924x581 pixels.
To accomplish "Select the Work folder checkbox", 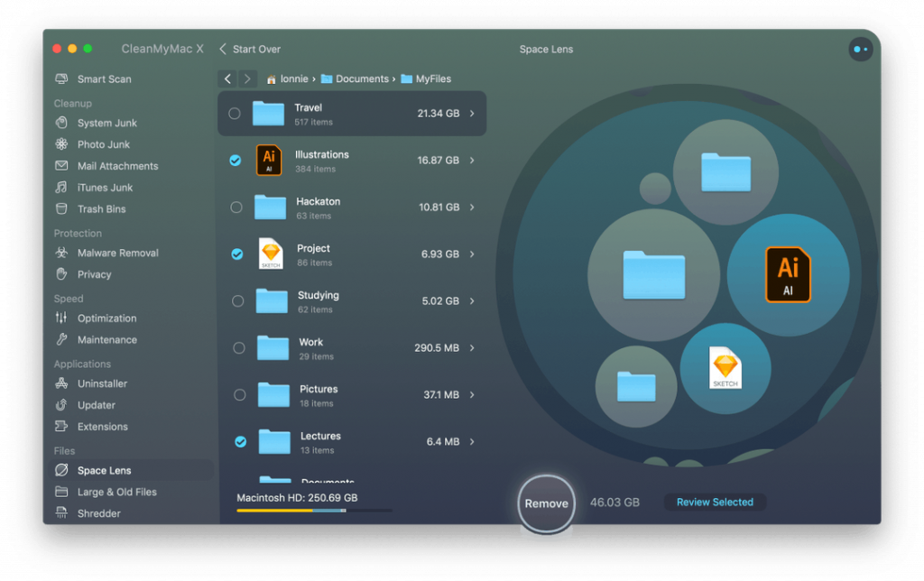I will [x=238, y=347].
